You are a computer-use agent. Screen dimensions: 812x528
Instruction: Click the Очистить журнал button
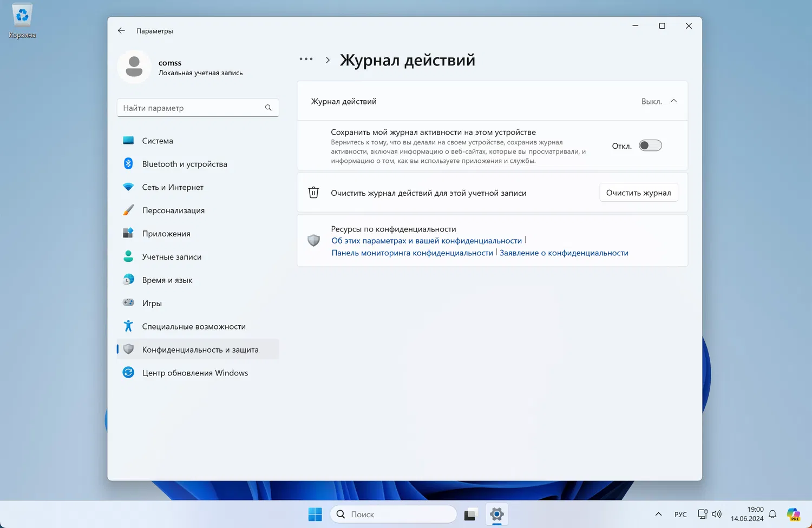[x=639, y=193]
